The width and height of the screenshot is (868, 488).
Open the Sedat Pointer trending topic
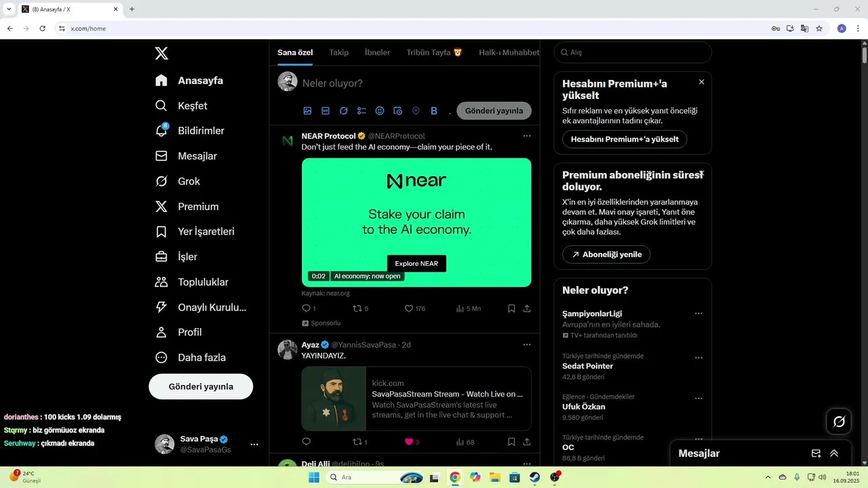[x=587, y=366]
